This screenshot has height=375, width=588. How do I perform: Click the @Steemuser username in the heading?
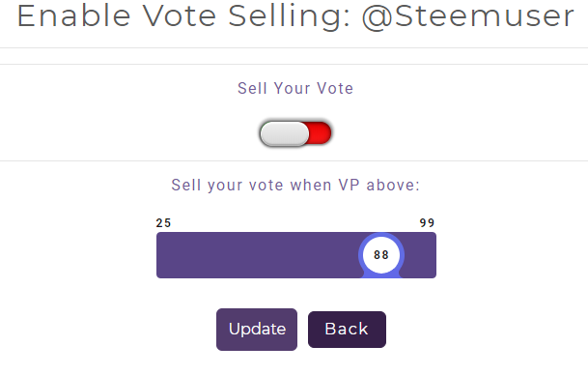pos(468,16)
